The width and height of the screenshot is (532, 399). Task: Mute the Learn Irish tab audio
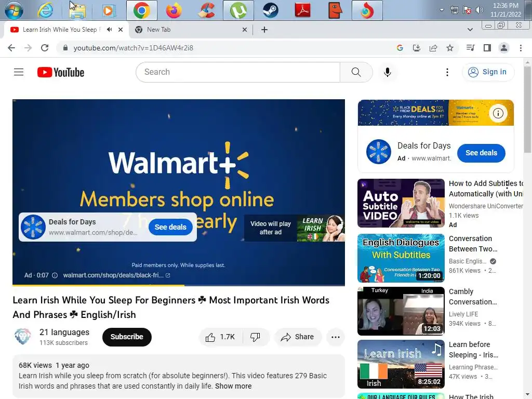109,30
